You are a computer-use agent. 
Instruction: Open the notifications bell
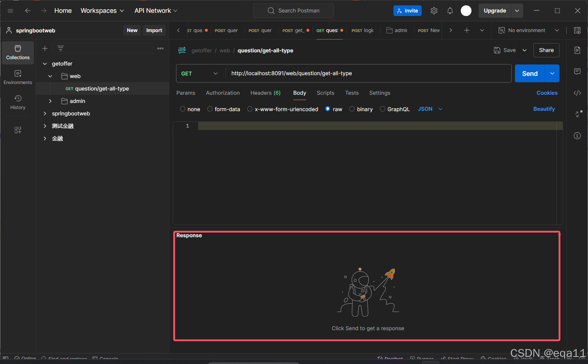pos(450,11)
